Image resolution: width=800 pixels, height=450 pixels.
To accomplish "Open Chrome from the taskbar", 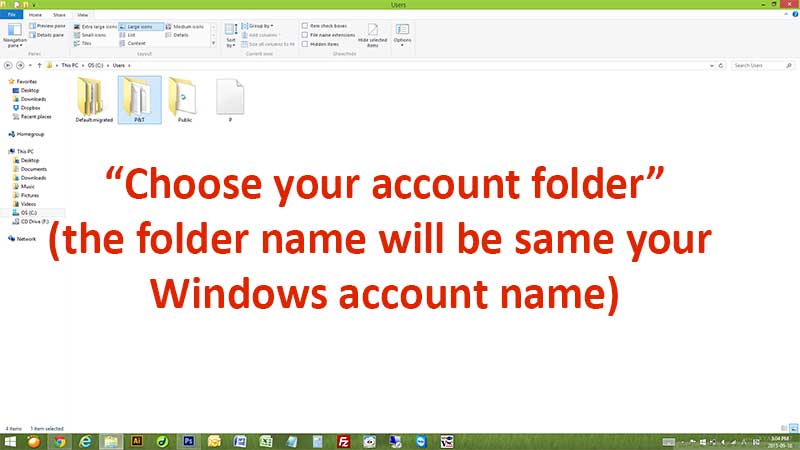I will click(x=60, y=441).
